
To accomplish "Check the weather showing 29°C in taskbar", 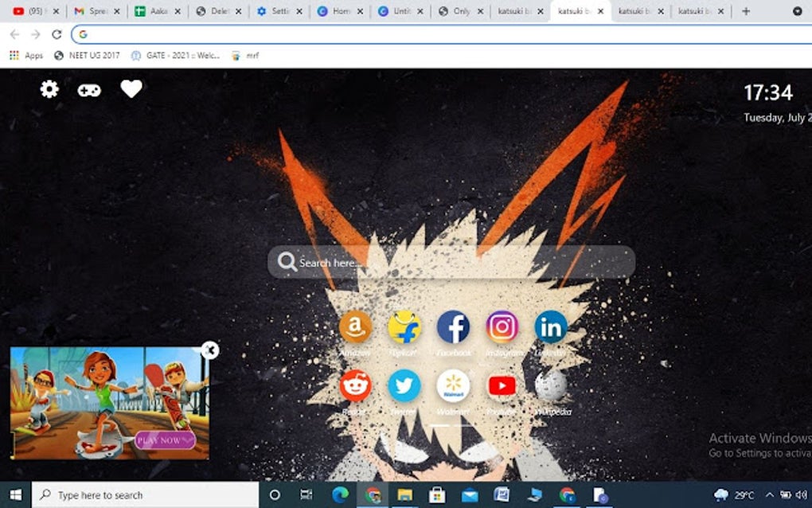I will [x=741, y=494].
